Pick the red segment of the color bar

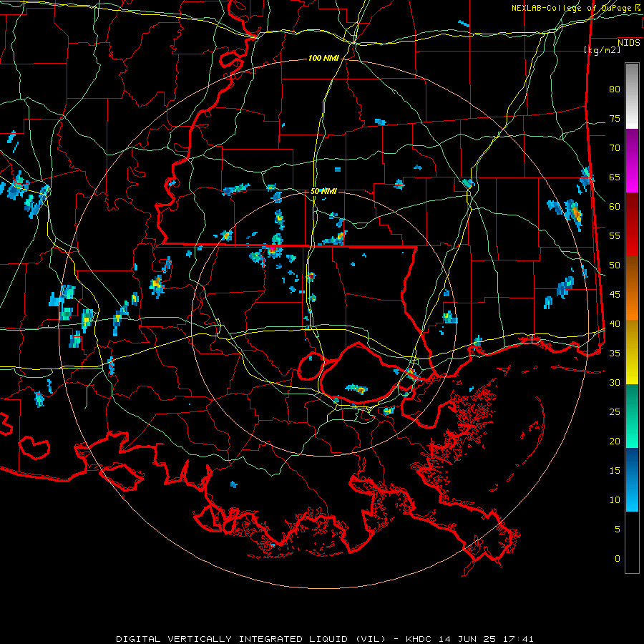pyautogui.click(x=632, y=225)
